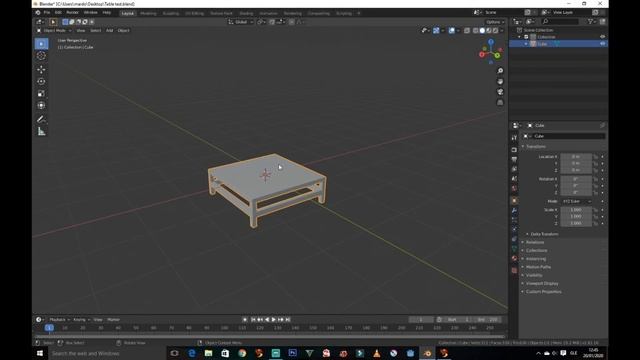Switch to rendered viewport shading
The image size is (640, 360).
[x=495, y=31]
